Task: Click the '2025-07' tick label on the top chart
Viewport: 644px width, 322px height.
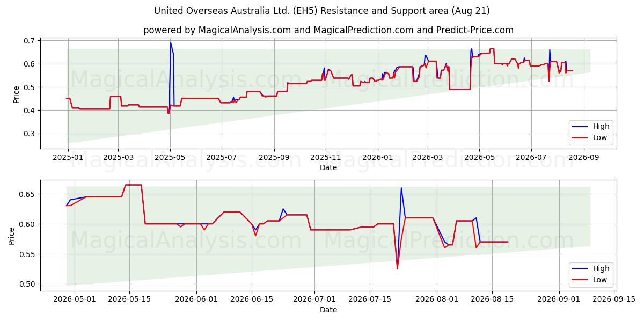Action: pos(222,158)
